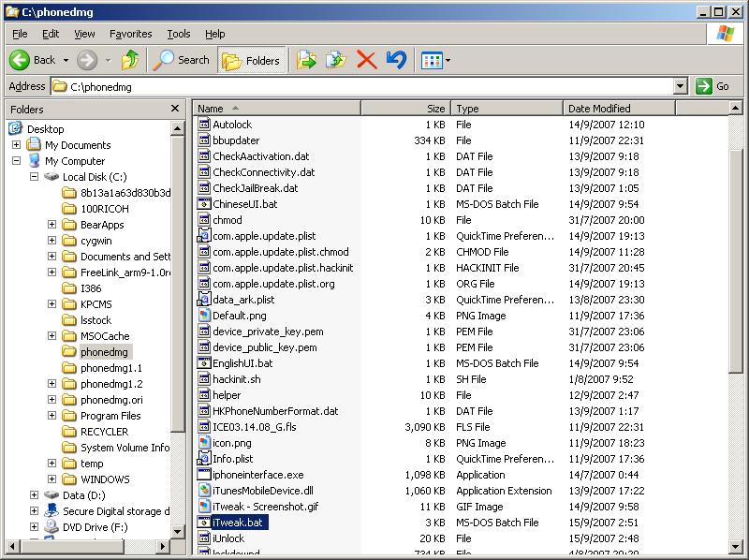Expand the Program Files folder node

(x=51, y=415)
